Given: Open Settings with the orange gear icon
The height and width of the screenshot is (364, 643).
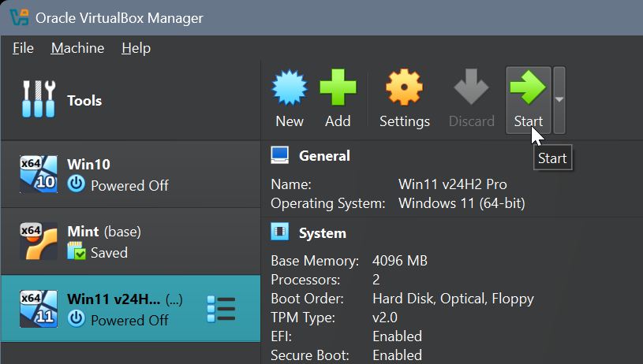Looking at the screenshot, I should 404,87.
